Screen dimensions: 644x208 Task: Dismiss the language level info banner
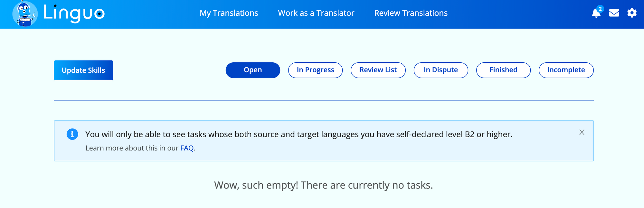(582, 132)
